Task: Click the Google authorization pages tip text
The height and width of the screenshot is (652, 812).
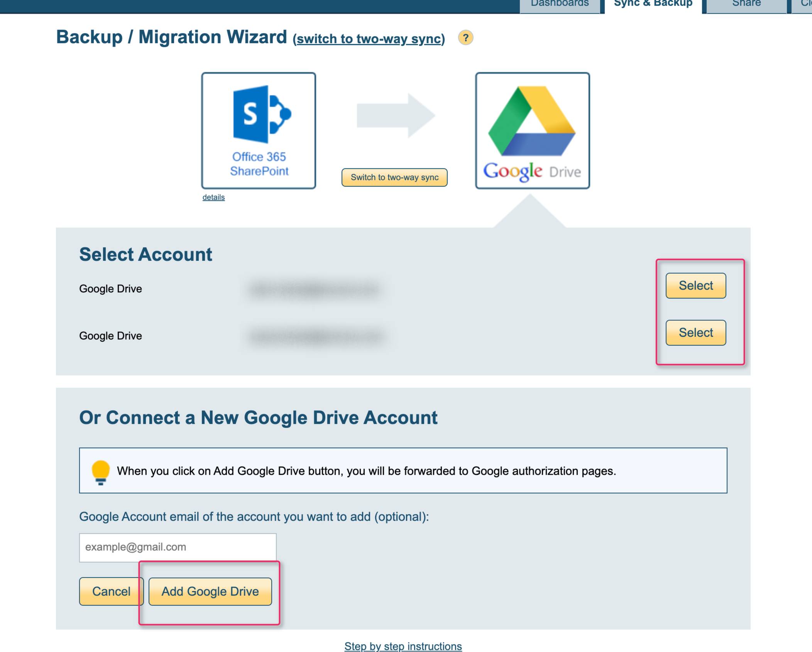Action: (x=366, y=471)
